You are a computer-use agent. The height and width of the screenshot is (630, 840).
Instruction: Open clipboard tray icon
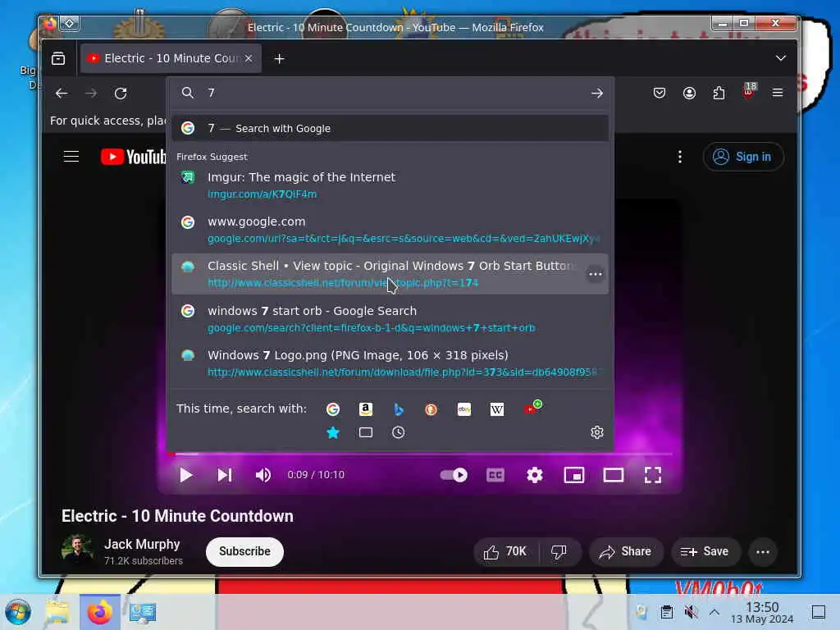(666, 612)
